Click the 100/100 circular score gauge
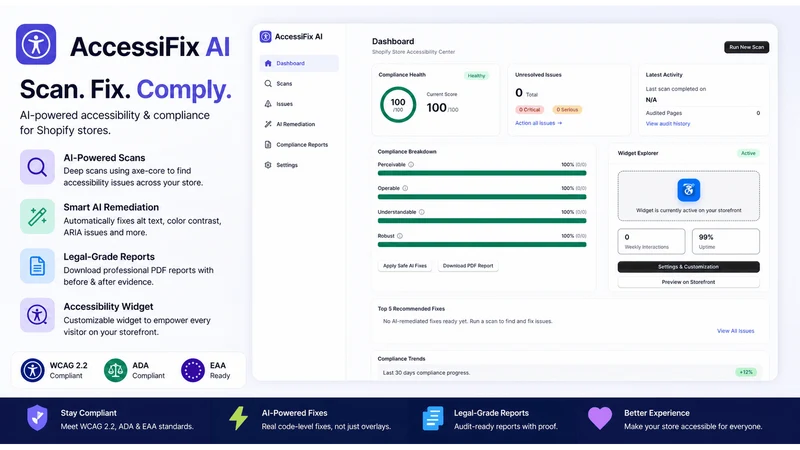This screenshot has width=800, height=450. point(398,105)
